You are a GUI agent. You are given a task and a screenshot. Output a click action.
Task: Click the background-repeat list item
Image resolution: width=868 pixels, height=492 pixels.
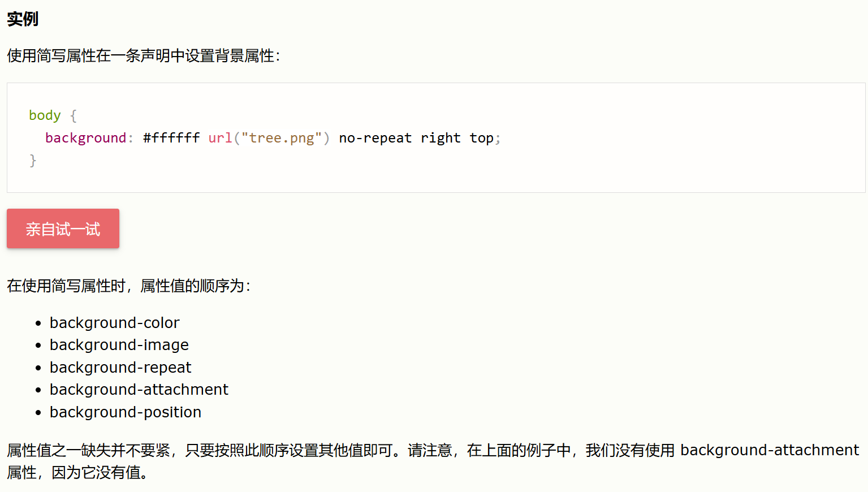120,368
